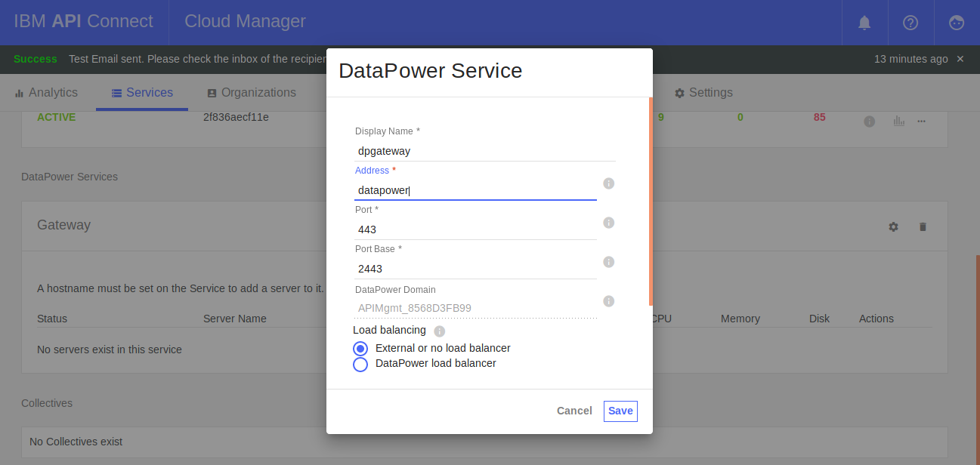This screenshot has height=465, width=980.
Task: Click the Display Name input field
Action: coord(484,151)
